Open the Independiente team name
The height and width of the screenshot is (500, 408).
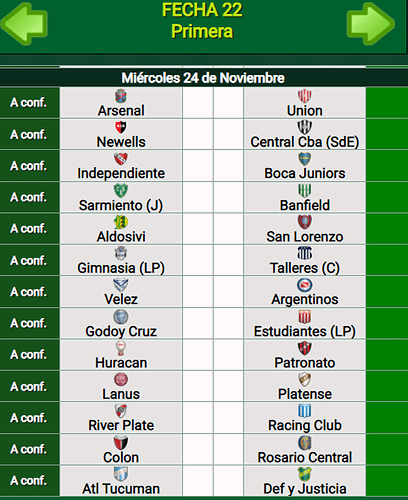[121, 173]
